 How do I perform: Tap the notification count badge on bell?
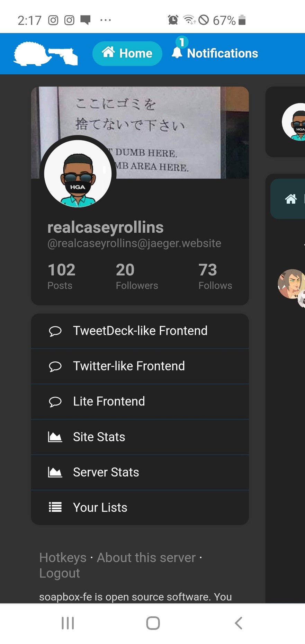[182, 42]
